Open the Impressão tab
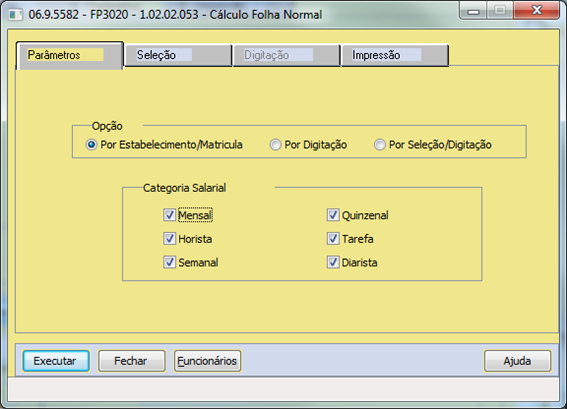The image size is (567, 409). pyautogui.click(x=395, y=55)
